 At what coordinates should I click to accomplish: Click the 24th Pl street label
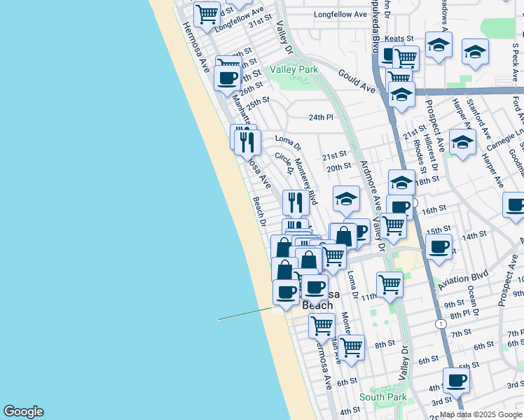[x=321, y=117]
